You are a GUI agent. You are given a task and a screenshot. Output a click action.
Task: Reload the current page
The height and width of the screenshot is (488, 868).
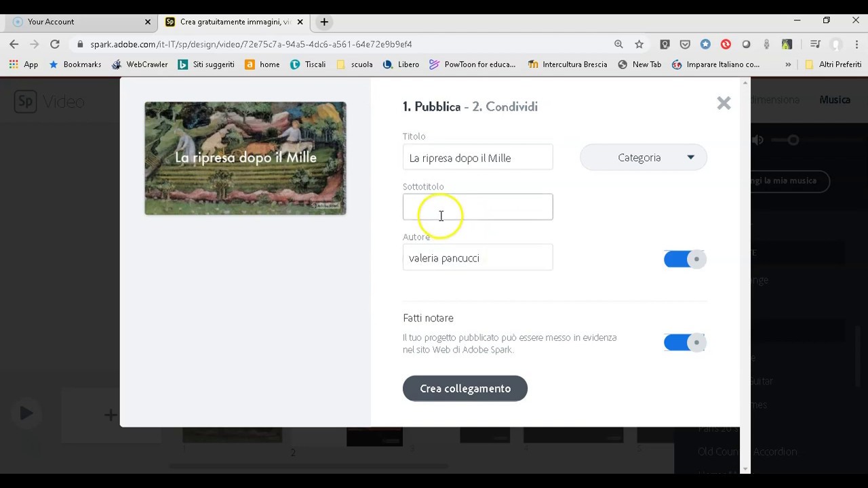(55, 44)
